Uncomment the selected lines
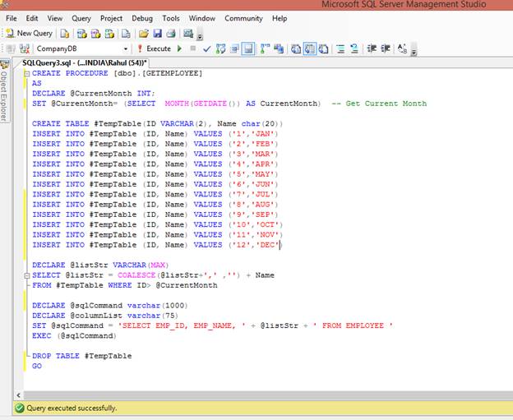This screenshot has width=513, height=420. 354,48
